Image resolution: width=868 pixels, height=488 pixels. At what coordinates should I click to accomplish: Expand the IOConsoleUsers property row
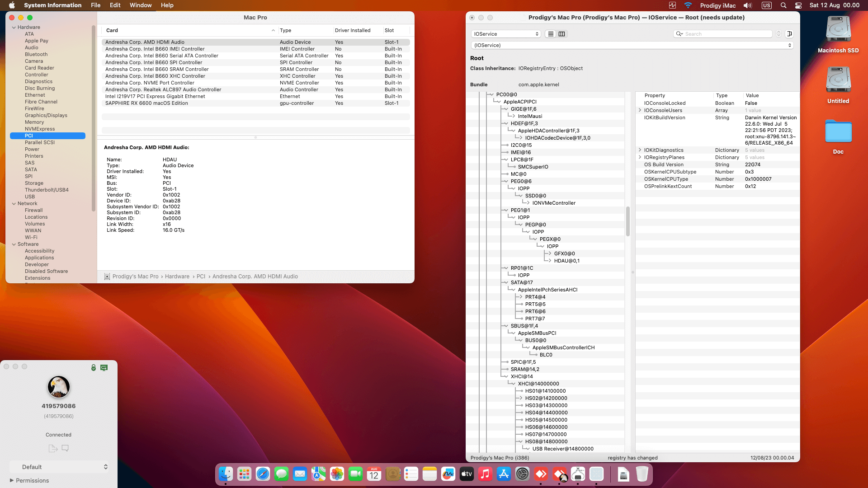tap(640, 110)
